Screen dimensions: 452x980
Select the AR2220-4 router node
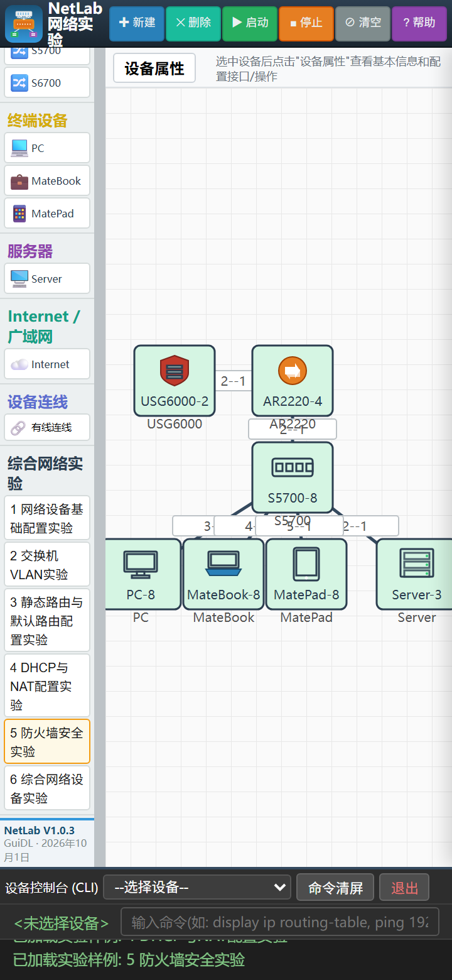[x=293, y=381]
